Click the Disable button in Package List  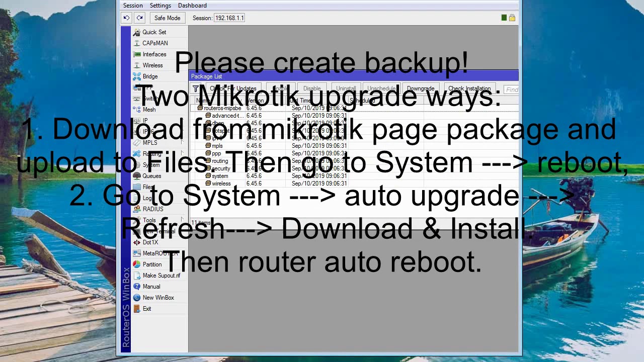coord(311,89)
